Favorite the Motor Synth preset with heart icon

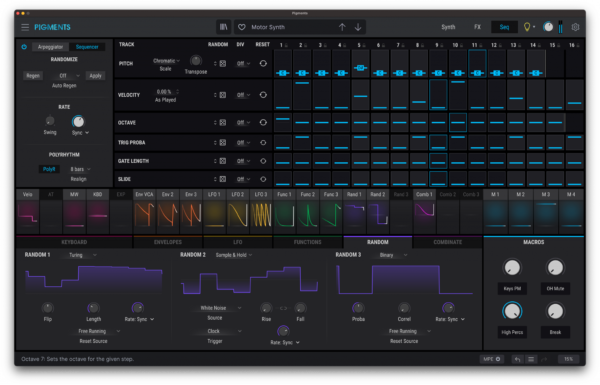click(x=242, y=27)
